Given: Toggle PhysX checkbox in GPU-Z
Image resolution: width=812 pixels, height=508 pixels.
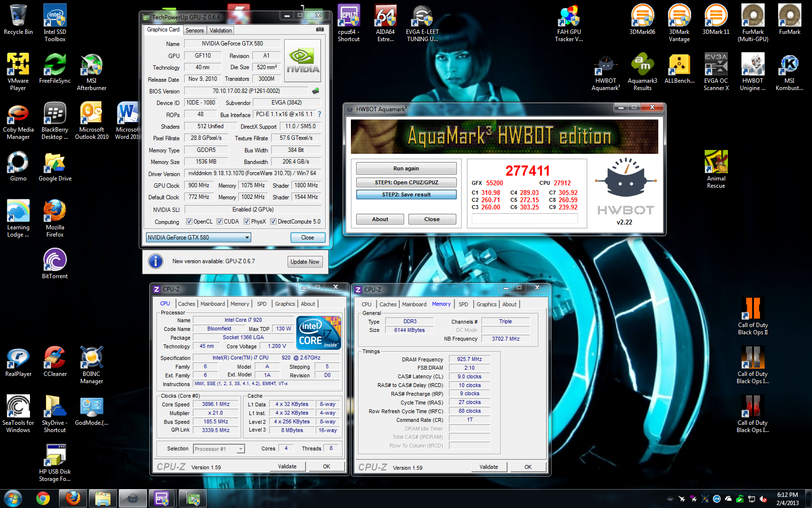Looking at the screenshot, I should pyautogui.click(x=246, y=222).
